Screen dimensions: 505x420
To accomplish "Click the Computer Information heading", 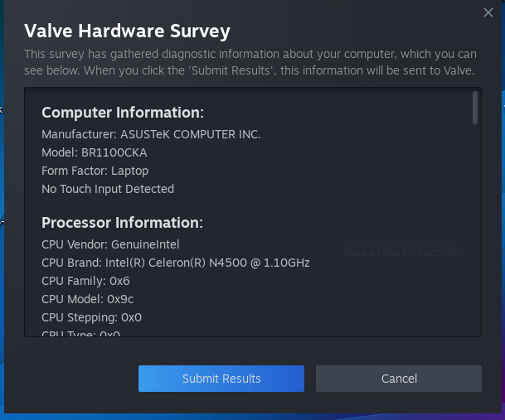I will [x=123, y=113].
